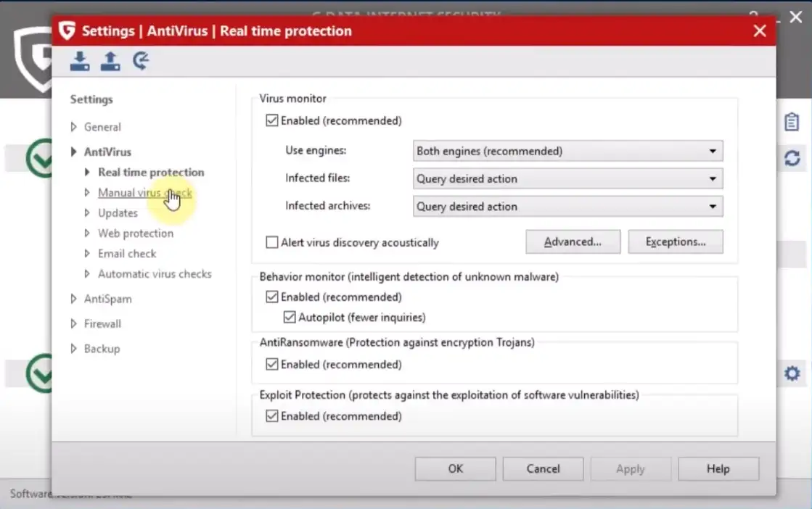Open the Exceptions... dialog
The image size is (812, 509).
(675, 242)
